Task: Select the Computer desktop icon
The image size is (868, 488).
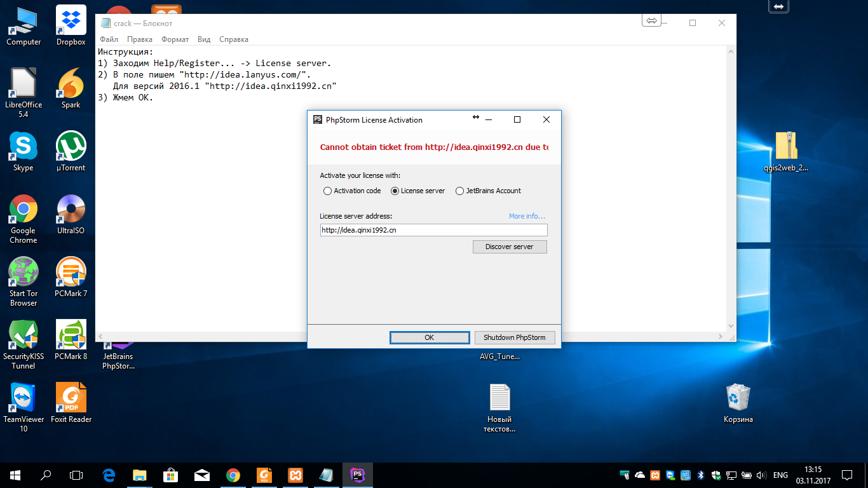Action: (x=24, y=27)
